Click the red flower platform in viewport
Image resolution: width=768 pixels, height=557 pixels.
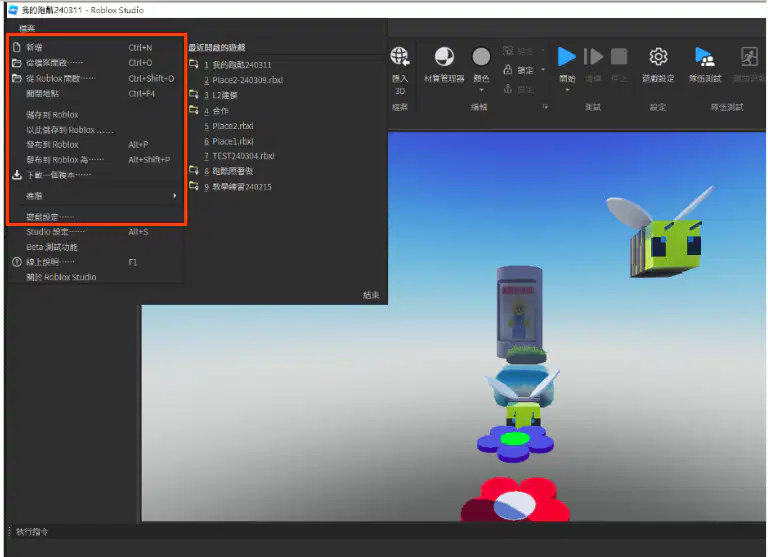(x=514, y=500)
